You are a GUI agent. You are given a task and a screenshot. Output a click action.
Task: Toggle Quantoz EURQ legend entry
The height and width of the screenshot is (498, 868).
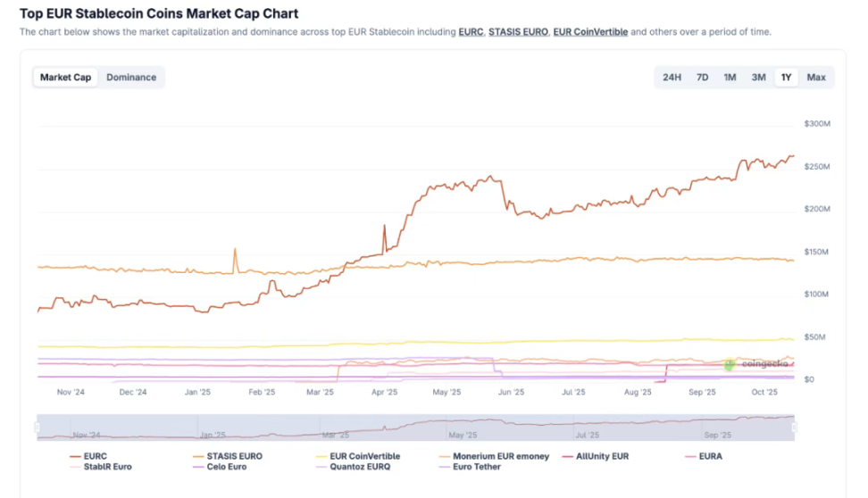coord(360,467)
